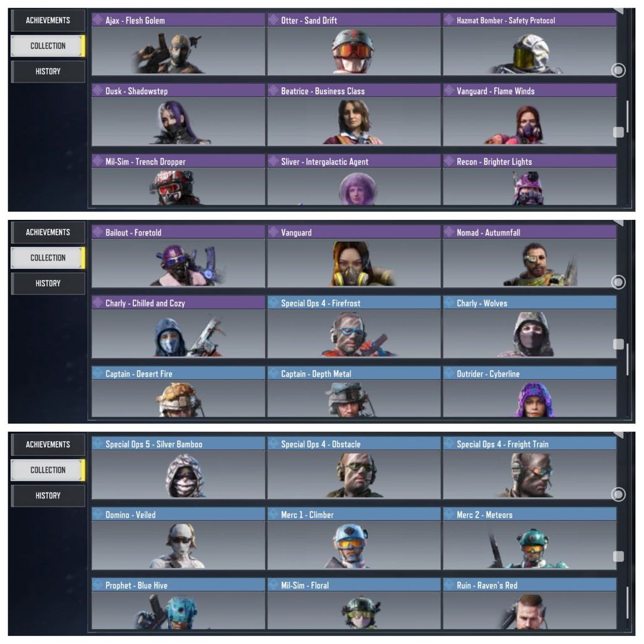Screen dimensions: 644x644
Task: Click the Merc 2 - Meteors title bar
Action: [529, 514]
